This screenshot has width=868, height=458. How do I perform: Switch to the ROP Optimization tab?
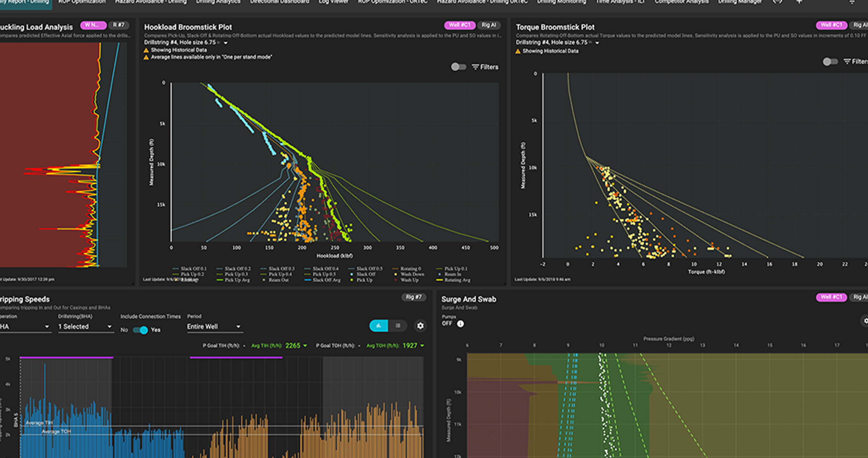(82, 2)
